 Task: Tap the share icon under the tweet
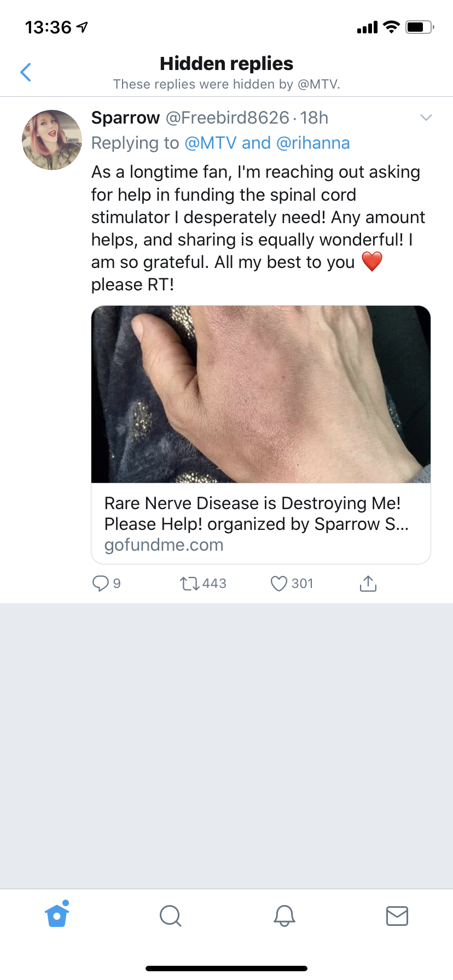point(368,584)
